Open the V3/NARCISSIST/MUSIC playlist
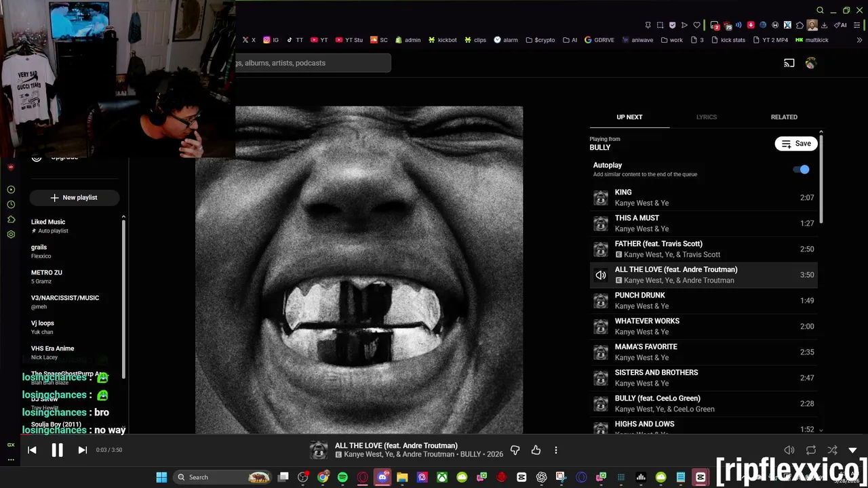The image size is (868, 488). (x=75, y=302)
